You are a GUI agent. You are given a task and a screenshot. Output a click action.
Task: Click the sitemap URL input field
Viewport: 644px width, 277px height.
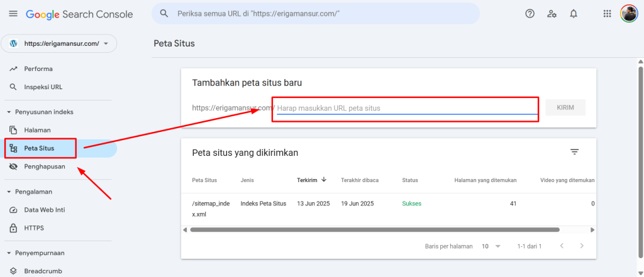pyautogui.click(x=407, y=108)
